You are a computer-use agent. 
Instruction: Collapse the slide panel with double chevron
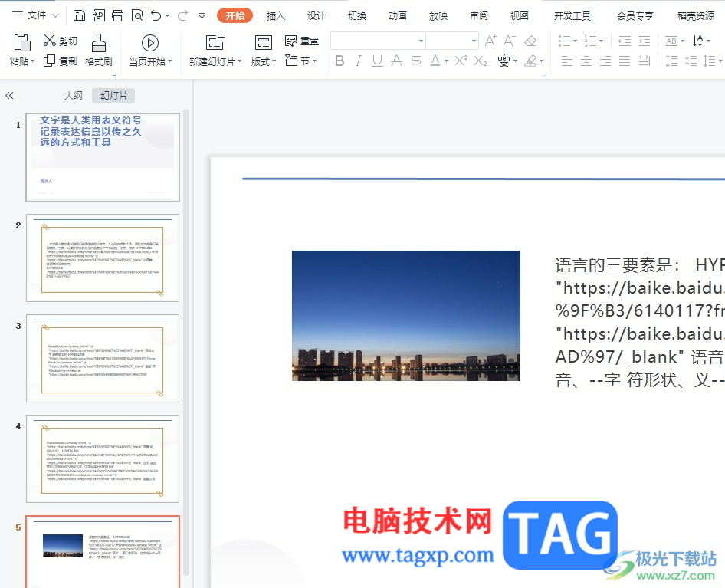[9, 96]
